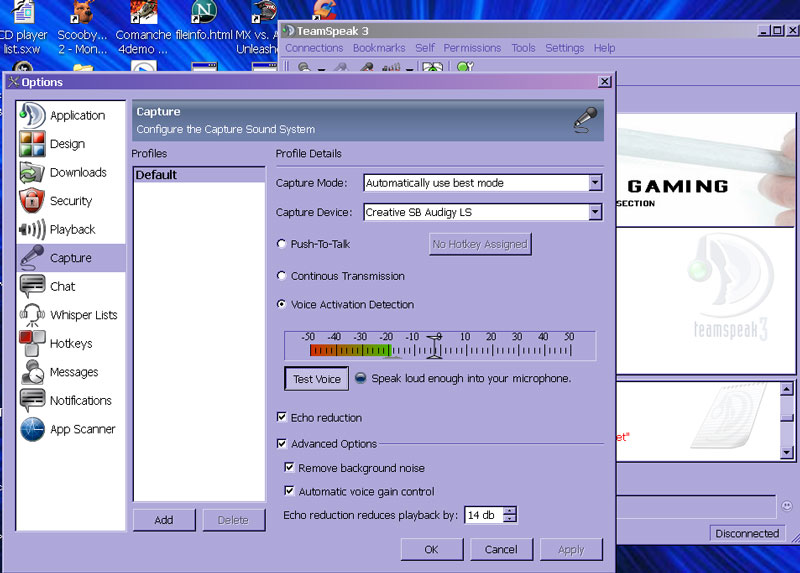Open the fileinfo.html Netscape desktop icon
Viewport: 800px width, 573px height.
[204, 21]
